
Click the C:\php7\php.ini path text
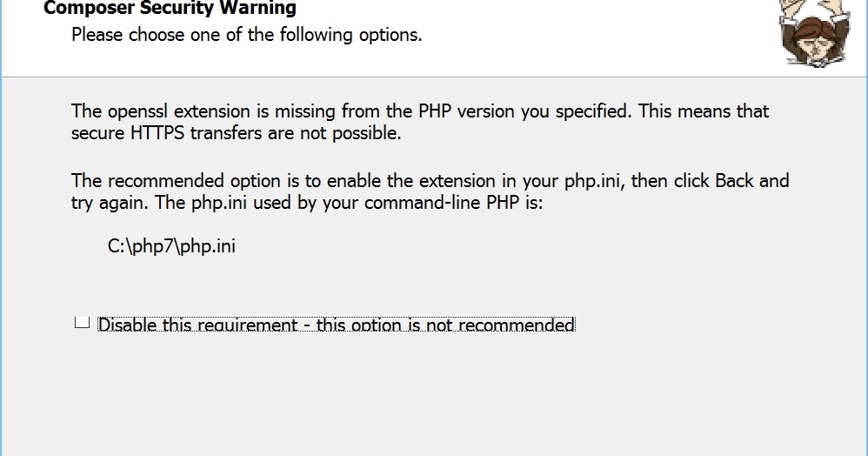(x=171, y=246)
